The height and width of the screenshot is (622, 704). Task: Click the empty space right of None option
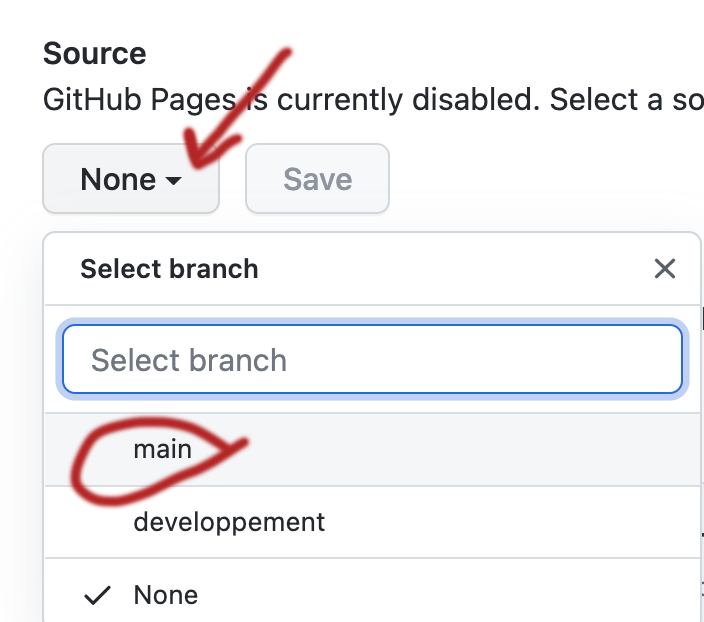coord(450,595)
